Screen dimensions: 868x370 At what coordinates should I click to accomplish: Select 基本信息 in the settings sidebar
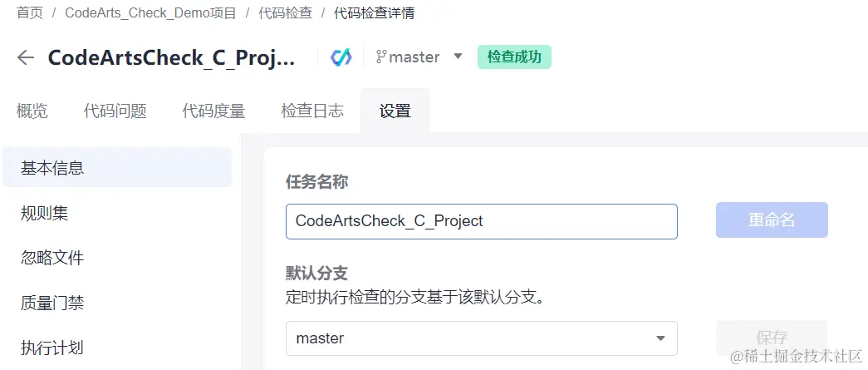tap(117, 167)
